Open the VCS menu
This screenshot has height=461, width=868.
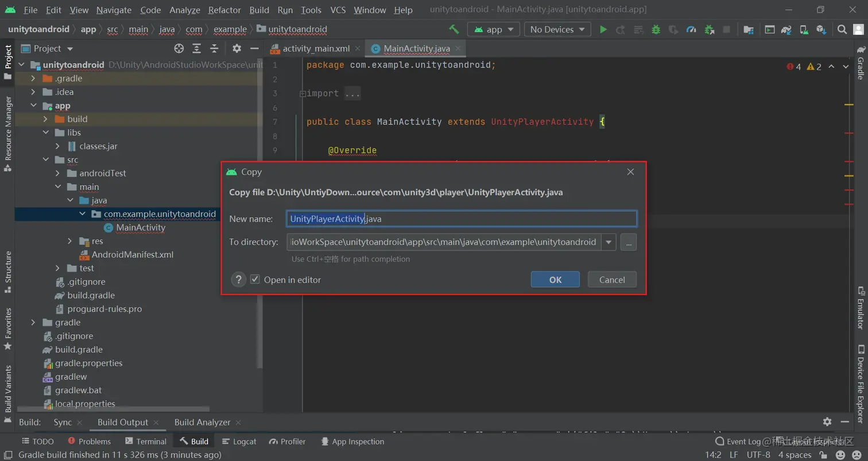point(338,10)
